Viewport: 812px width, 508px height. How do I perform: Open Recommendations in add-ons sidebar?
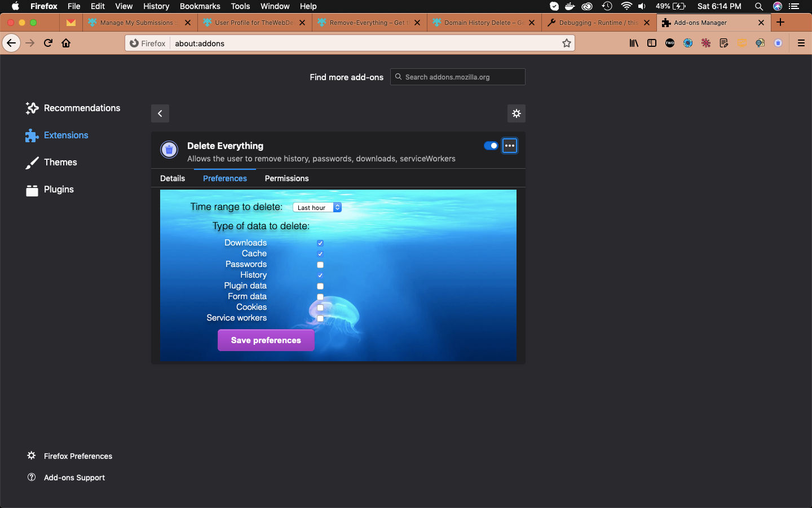pos(73,108)
